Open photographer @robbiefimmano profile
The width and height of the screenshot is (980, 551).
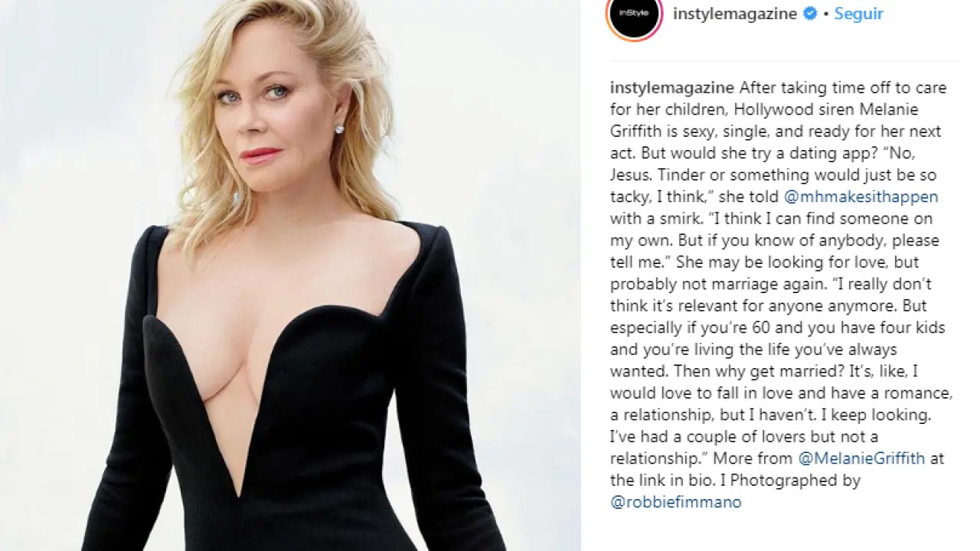676,503
